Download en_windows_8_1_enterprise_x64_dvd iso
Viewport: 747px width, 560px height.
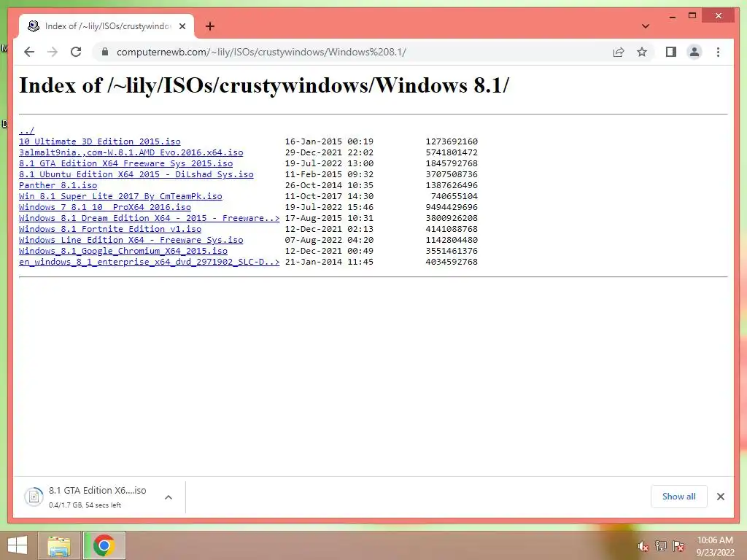[149, 262]
